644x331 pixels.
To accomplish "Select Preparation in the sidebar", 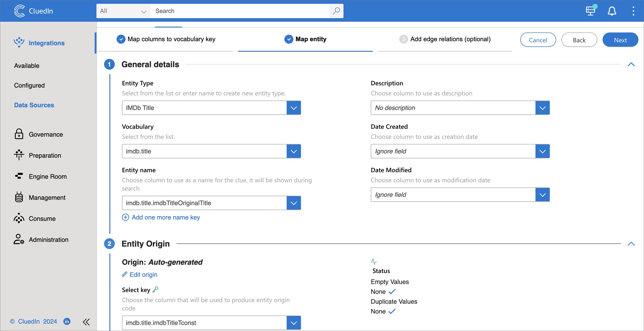I will 45,155.
